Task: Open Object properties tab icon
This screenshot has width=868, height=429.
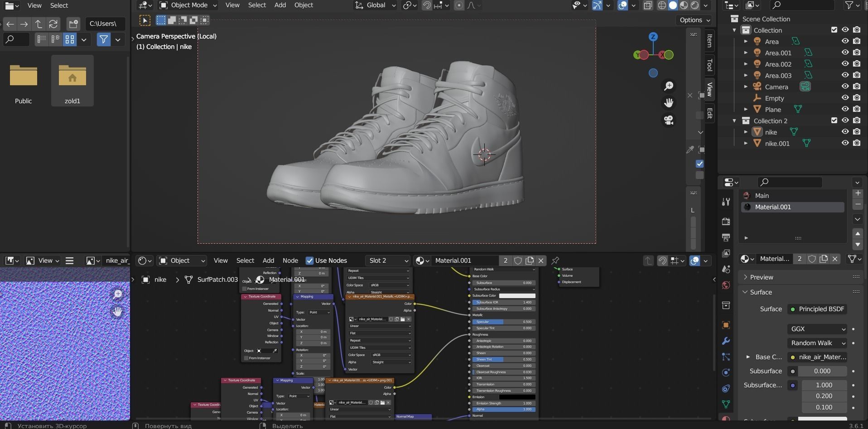Action: pos(726,325)
